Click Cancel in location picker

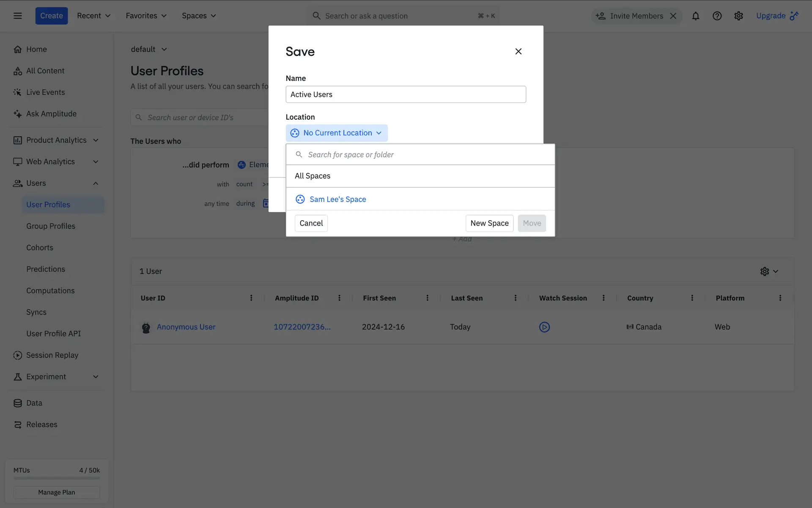point(311,223)
